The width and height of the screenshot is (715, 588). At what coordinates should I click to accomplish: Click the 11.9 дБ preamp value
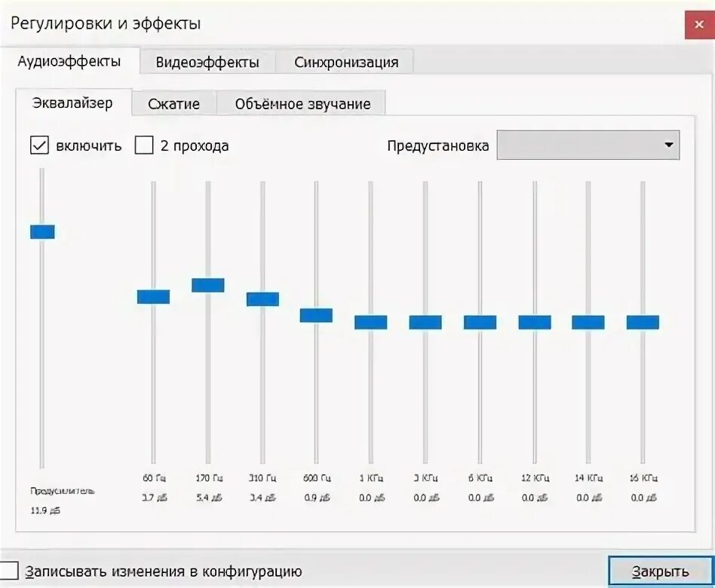pos(45,510)
